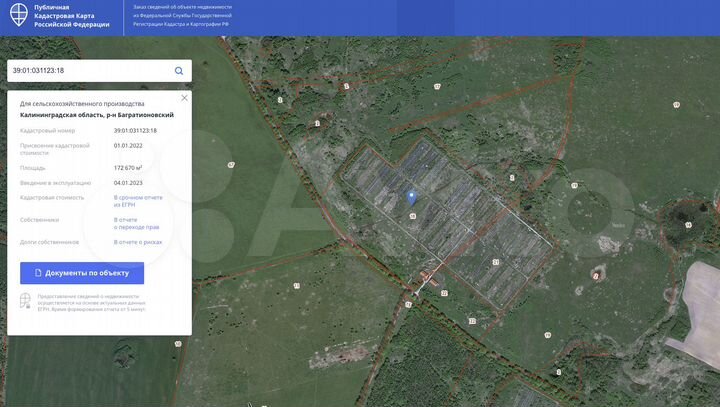Click parcel label 21 on the map
This screenshot has height=407, width=720.
(496, 262)
